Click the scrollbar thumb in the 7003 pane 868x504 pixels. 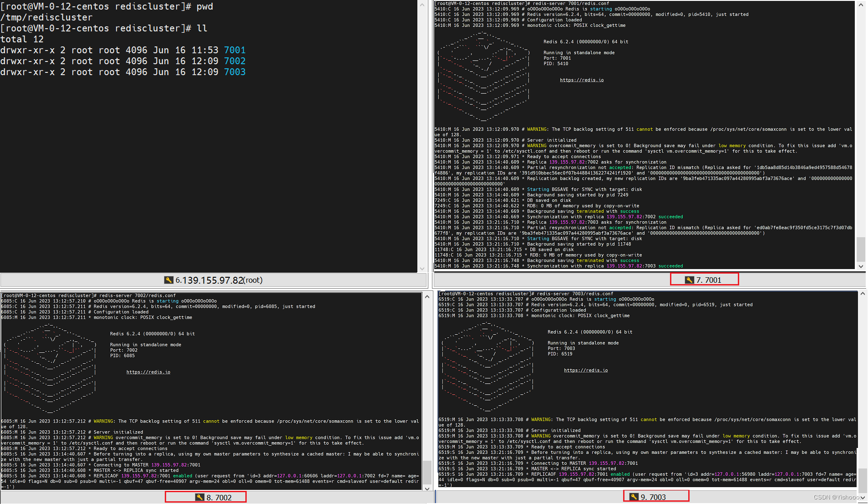(862, 481)
